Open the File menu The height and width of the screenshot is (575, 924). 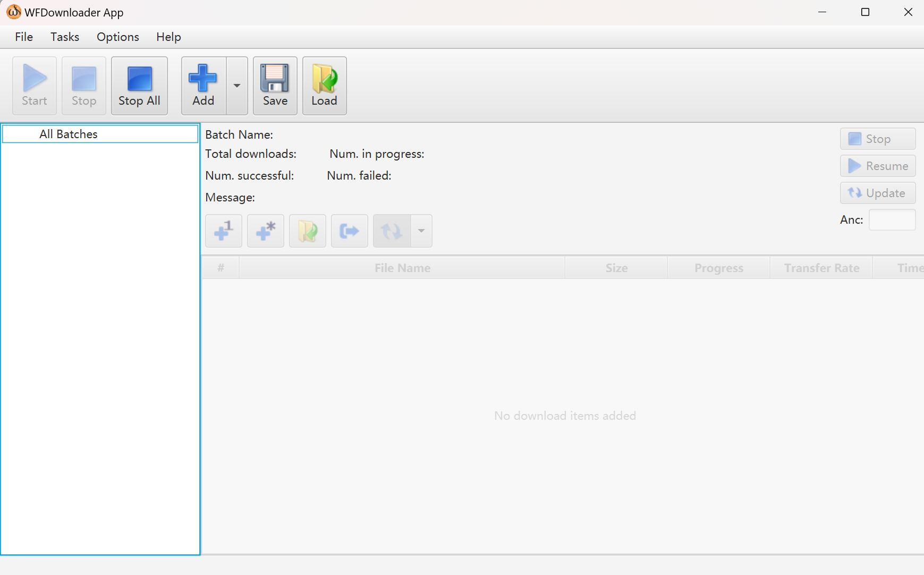[x=24, y=37]
